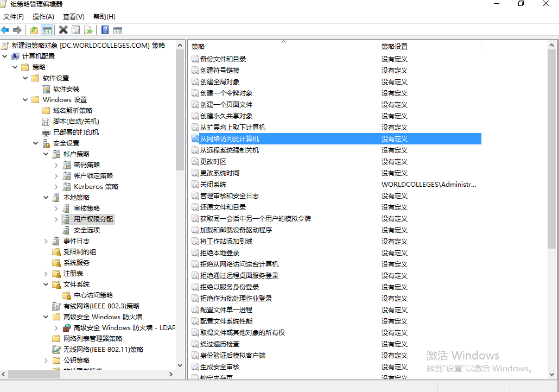Click the 安全设置 lock icon
The width and height of the screenshot is (559, 392).
[x=46, y=143]
